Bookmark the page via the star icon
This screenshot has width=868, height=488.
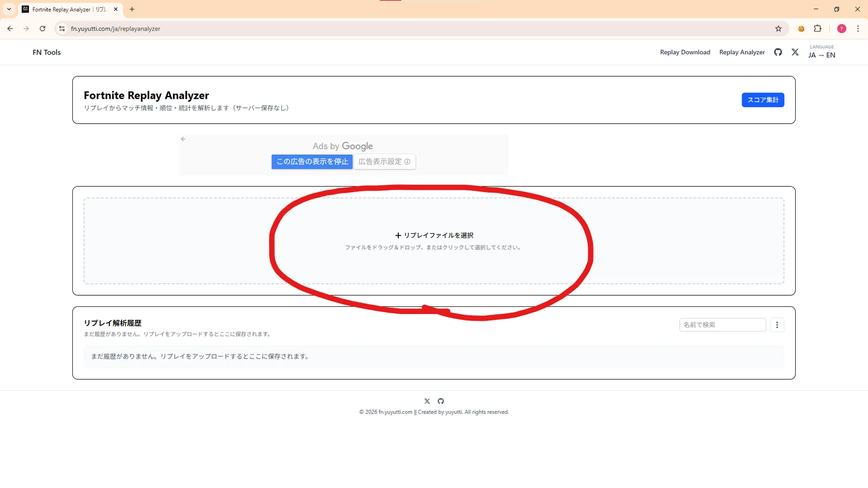[778, 28]
